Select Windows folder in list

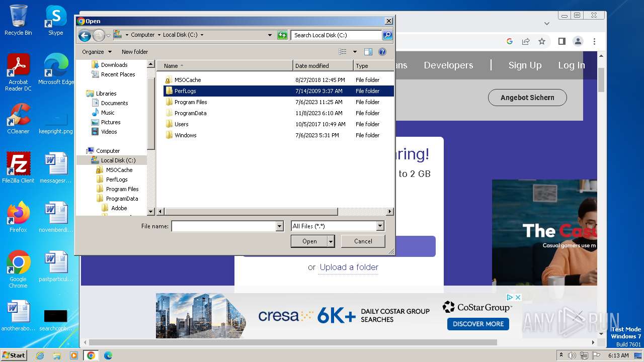pyautogui.click(x=186, y=135)
